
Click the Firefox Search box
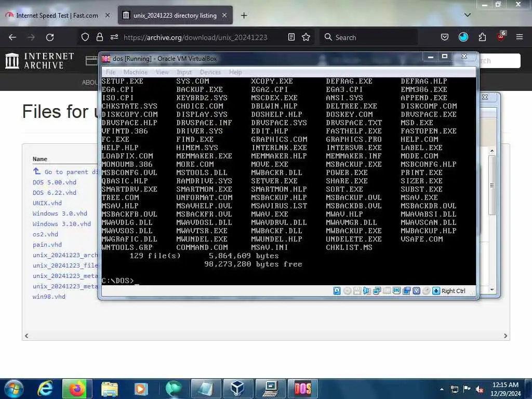[368, 37]
